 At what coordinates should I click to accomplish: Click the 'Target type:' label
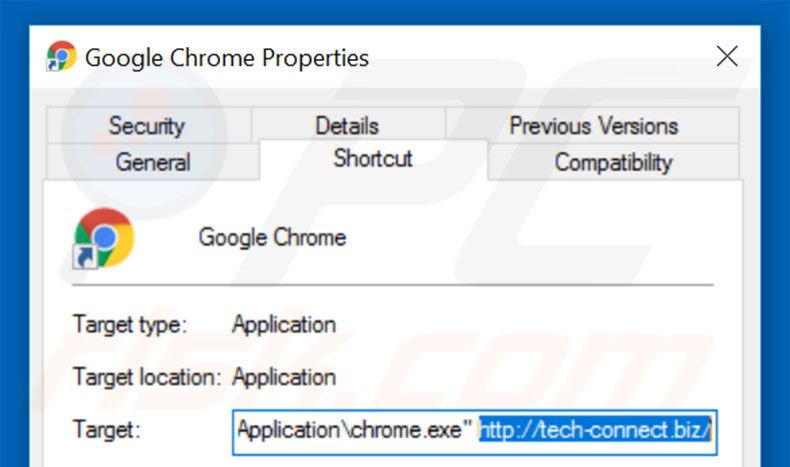click(130, 324)
